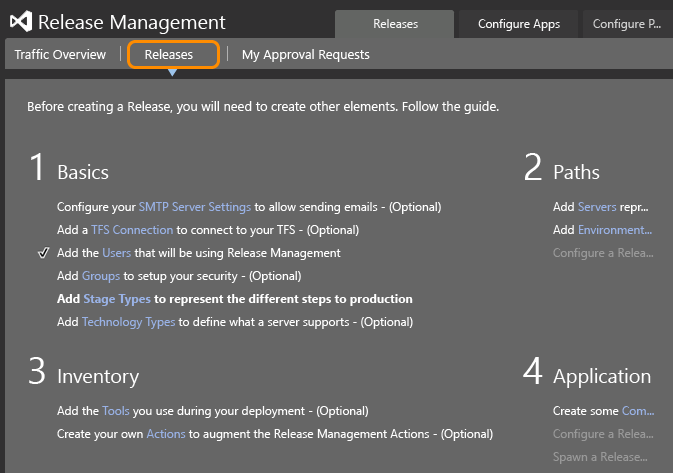Open the Com... link under Application
Viewport: 673px width, 473px height.
[x=638, y=411]
